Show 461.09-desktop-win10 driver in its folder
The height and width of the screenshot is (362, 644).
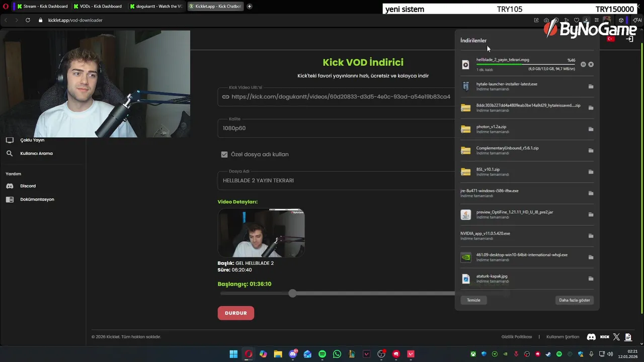tap(591, 257)
